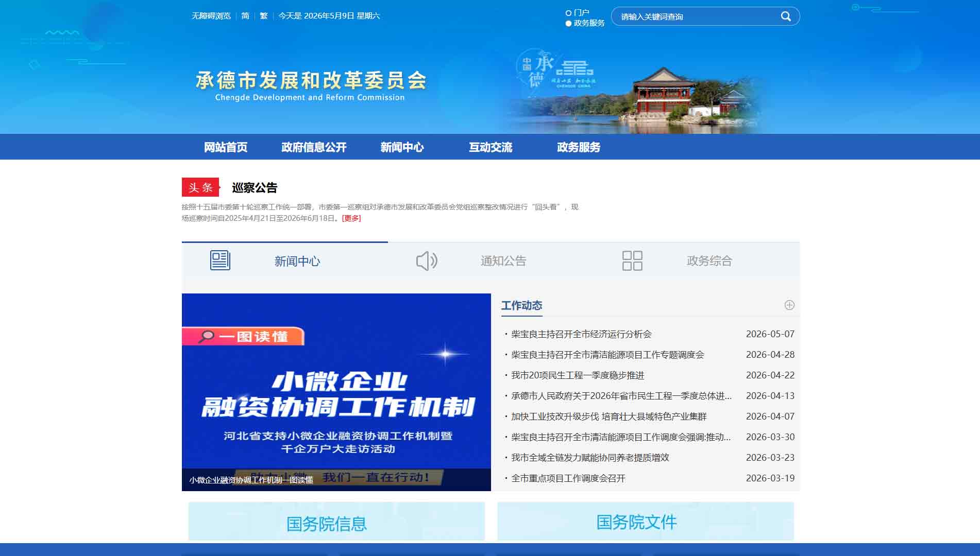
Task: Open 网站首页 in navigation bar
Action: coord(226,147)
